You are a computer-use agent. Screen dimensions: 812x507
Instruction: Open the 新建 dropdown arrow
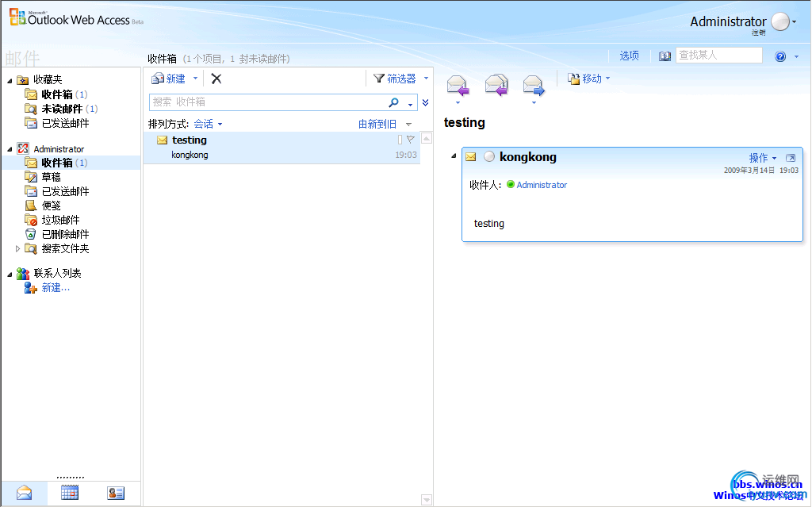coord(195,79)
